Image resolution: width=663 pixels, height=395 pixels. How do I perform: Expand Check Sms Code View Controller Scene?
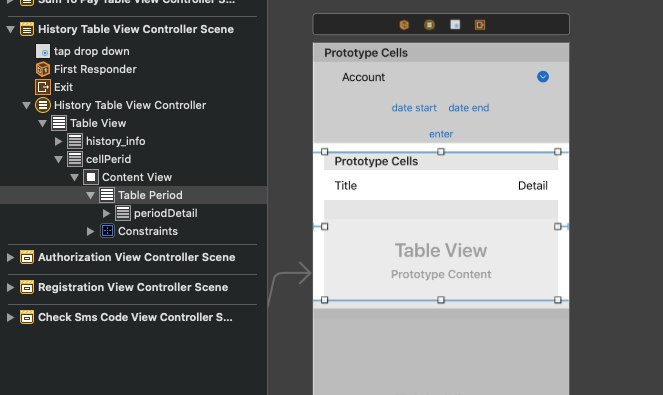tap(11, 317)
